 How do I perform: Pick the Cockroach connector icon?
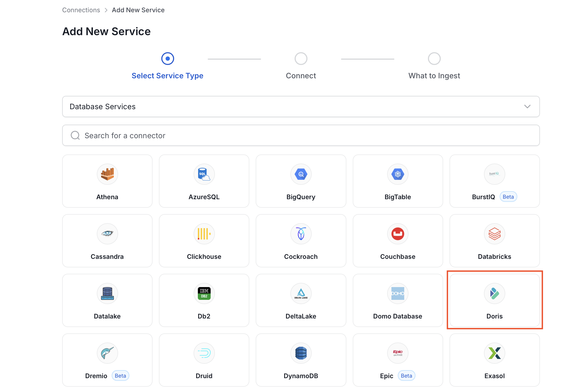point(301,234)
